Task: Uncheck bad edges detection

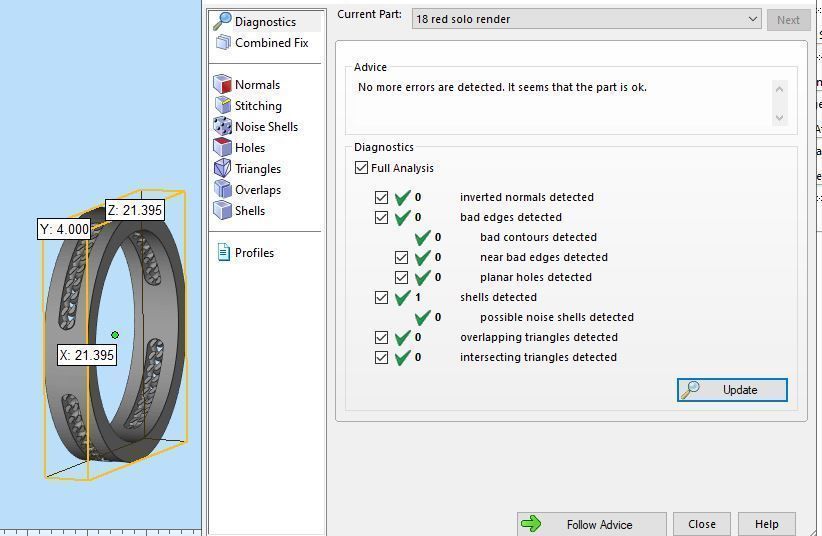Action: click(x=381, y=217)
